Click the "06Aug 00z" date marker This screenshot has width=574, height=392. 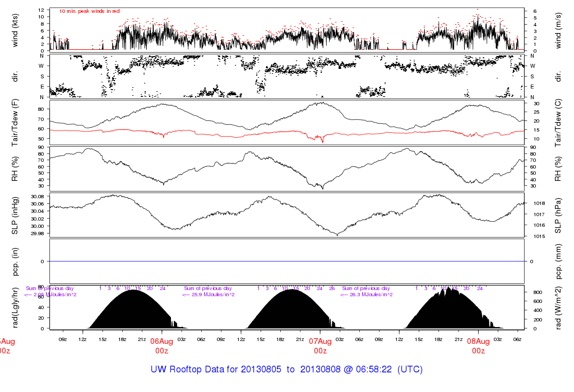(x=161, y=346)
